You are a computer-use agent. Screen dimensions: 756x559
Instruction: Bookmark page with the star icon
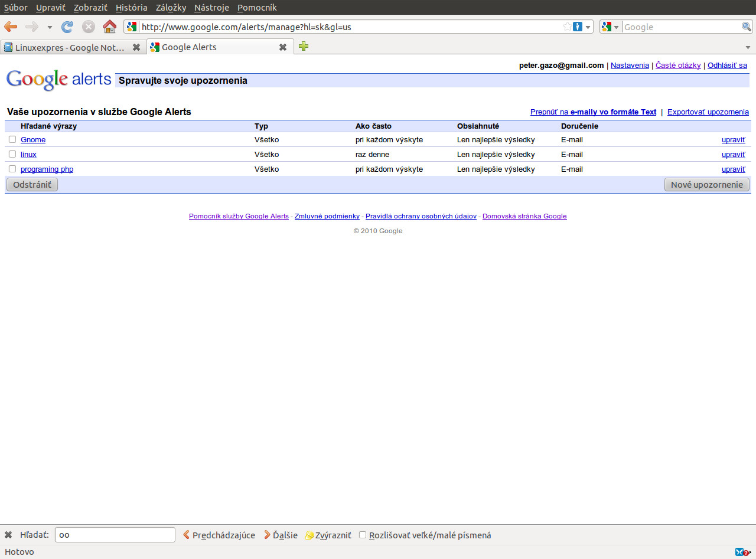coord(567,27)
